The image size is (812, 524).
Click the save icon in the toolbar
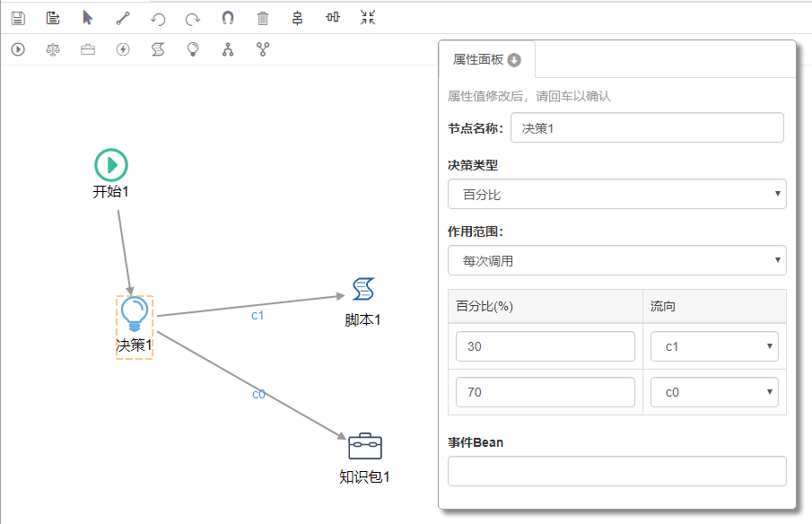18,18
